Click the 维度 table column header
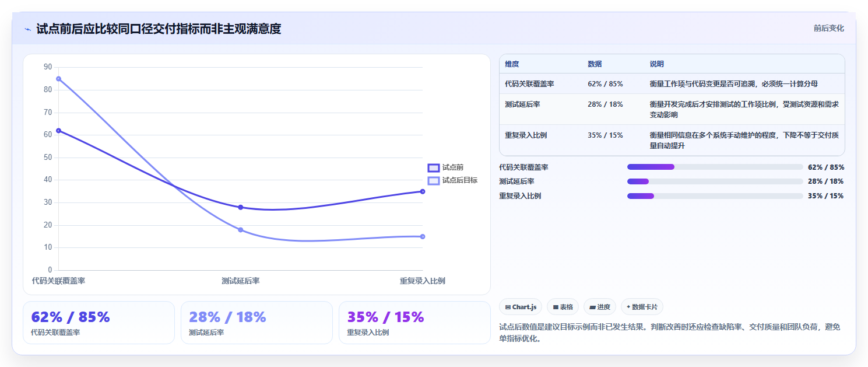Viewport: 868px width, 367px height. (512, 64)
